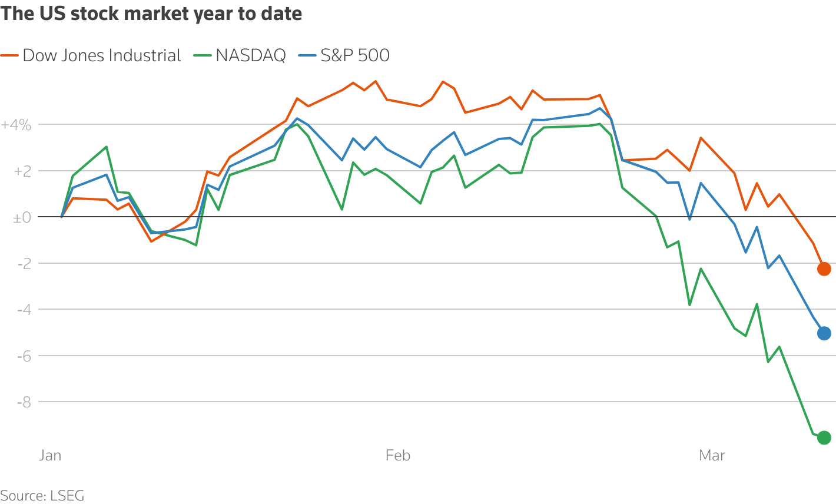Click the +4% y-axis label

[16, 125]
